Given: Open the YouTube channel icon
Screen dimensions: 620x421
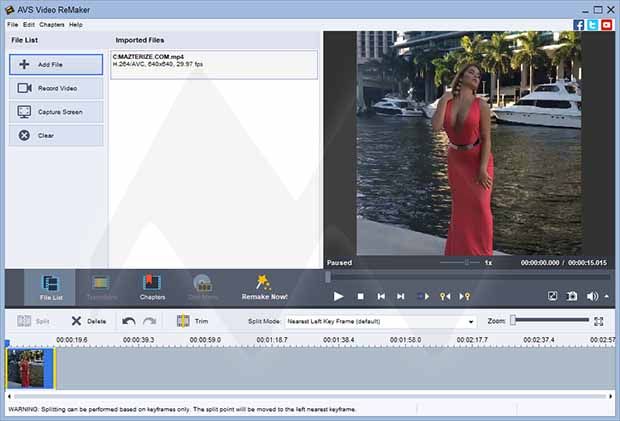Looking at the screenshot, I should coord(607,25).
